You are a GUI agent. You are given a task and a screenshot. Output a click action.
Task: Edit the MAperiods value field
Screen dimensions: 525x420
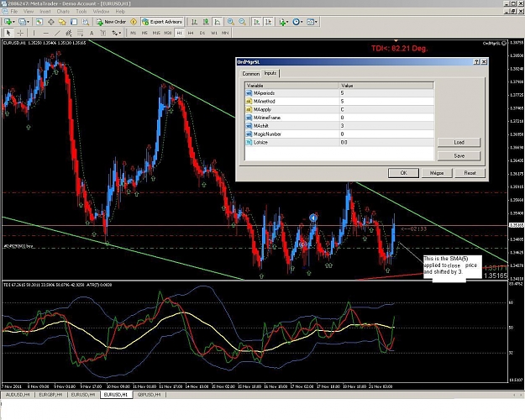point(386,93)
